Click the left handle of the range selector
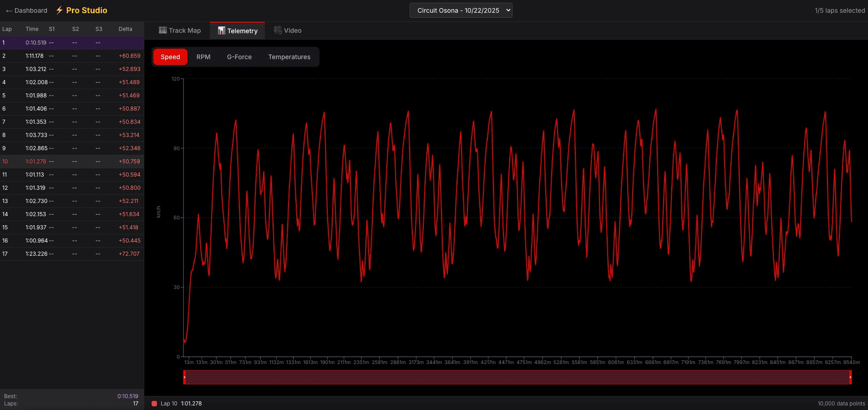Image resolution: width=868 pixels, height=410 pixels. click(185, 377)
